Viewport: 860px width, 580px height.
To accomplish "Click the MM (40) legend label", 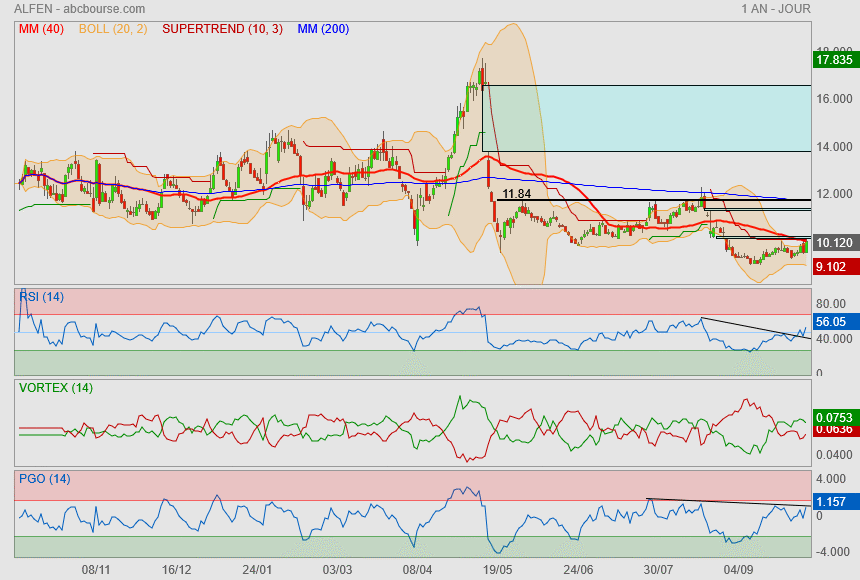I will point(41,29).
